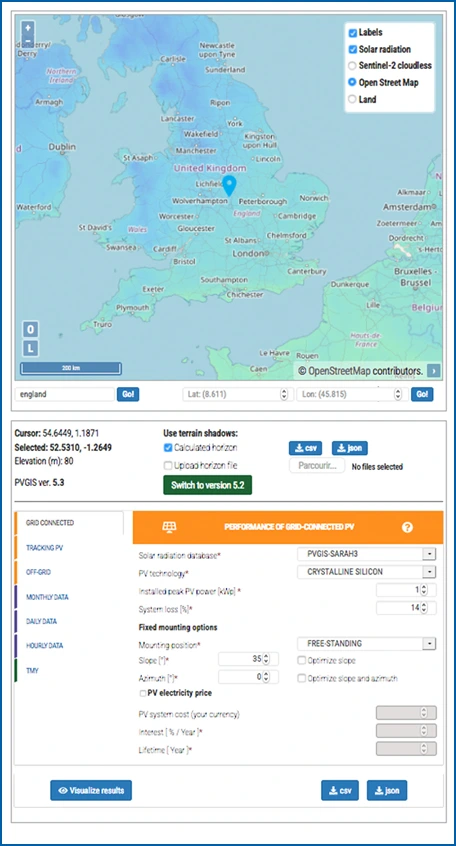Open the Mounting position dropdown
456x846 pixels.
(x=366, y=644)
